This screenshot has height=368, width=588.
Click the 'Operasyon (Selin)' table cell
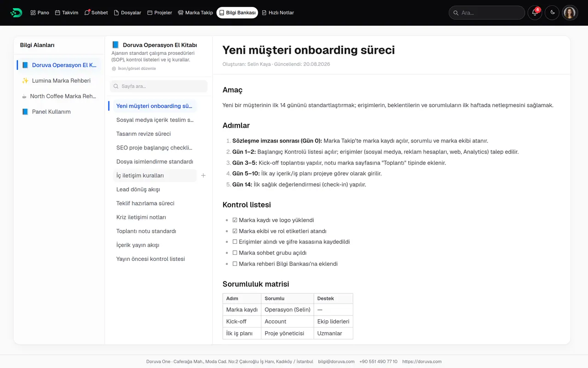click(288, 310)
